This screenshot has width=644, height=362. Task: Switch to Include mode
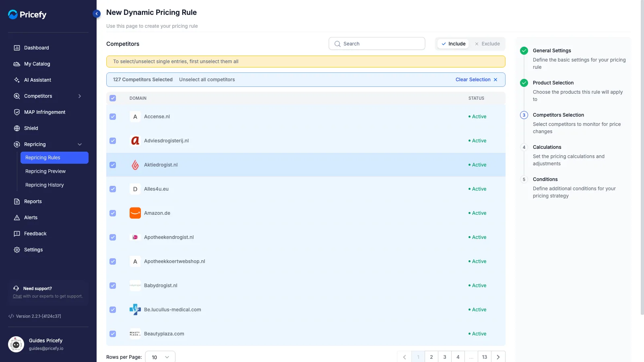click(x=453, y=44)
